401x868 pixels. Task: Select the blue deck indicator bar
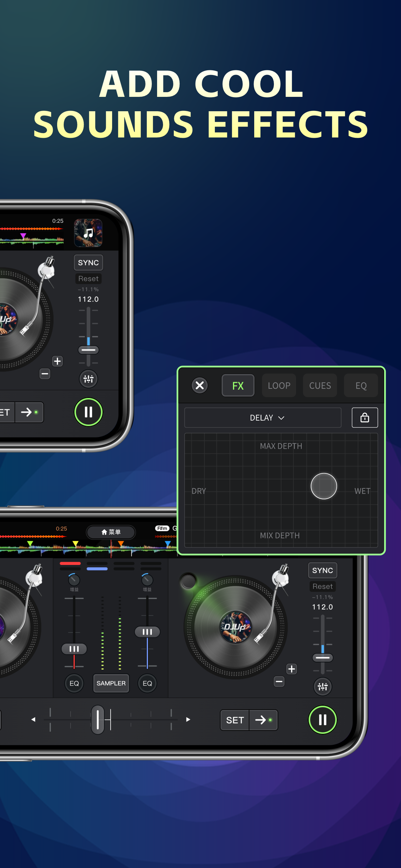point(97,569)
